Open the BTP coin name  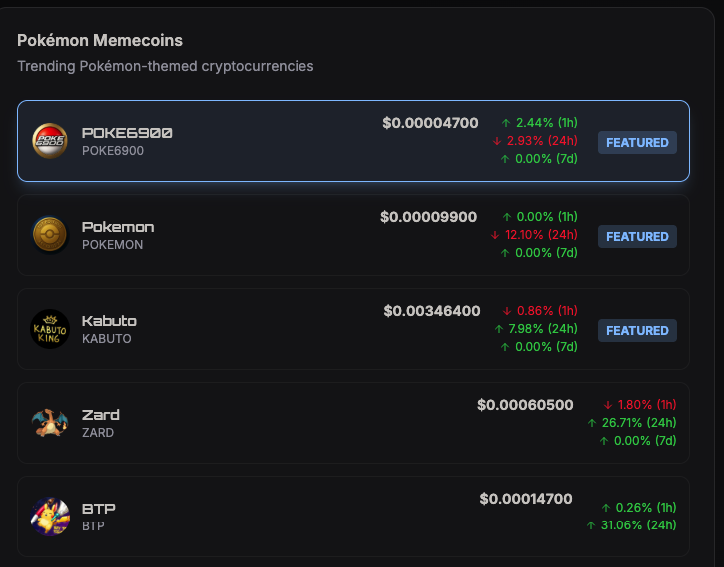click(x=98, y=509)
